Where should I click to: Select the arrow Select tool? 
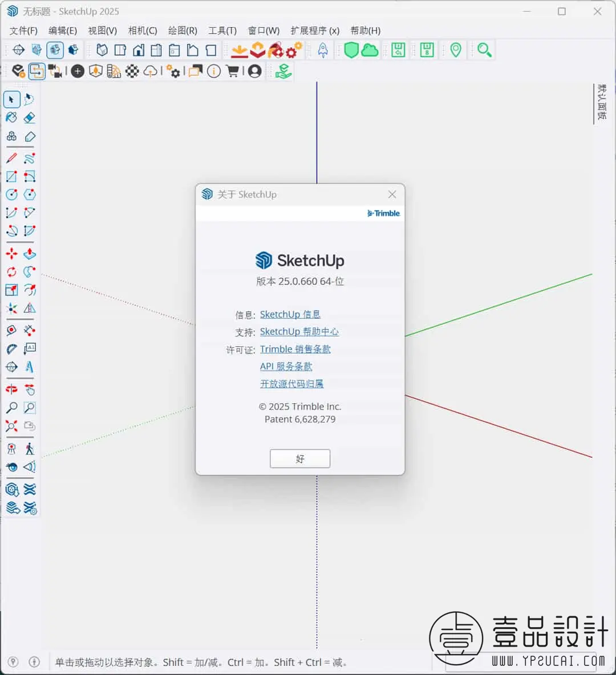tap(11, 99)
